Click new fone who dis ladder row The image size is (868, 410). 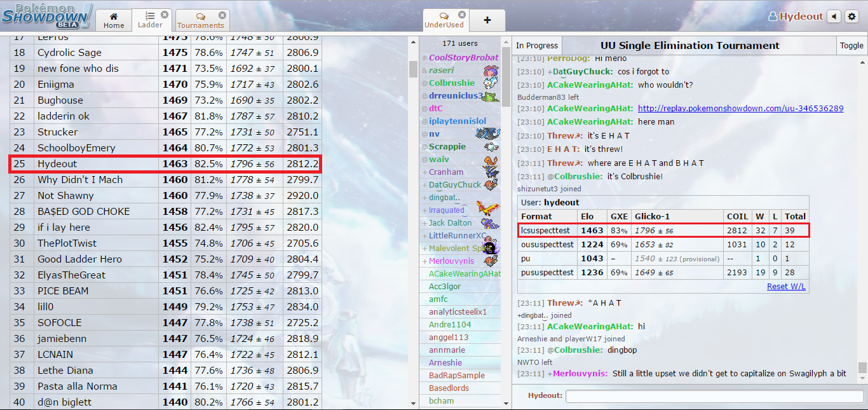pos(165,69)
